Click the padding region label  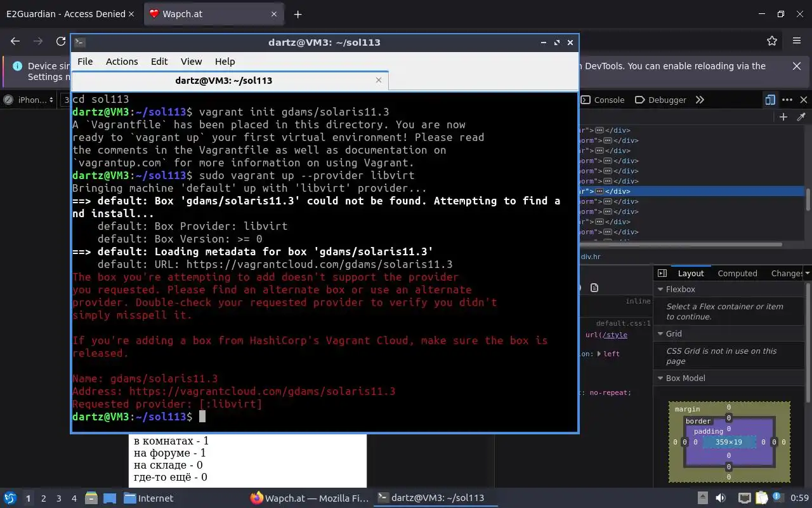tap(708, 431)
